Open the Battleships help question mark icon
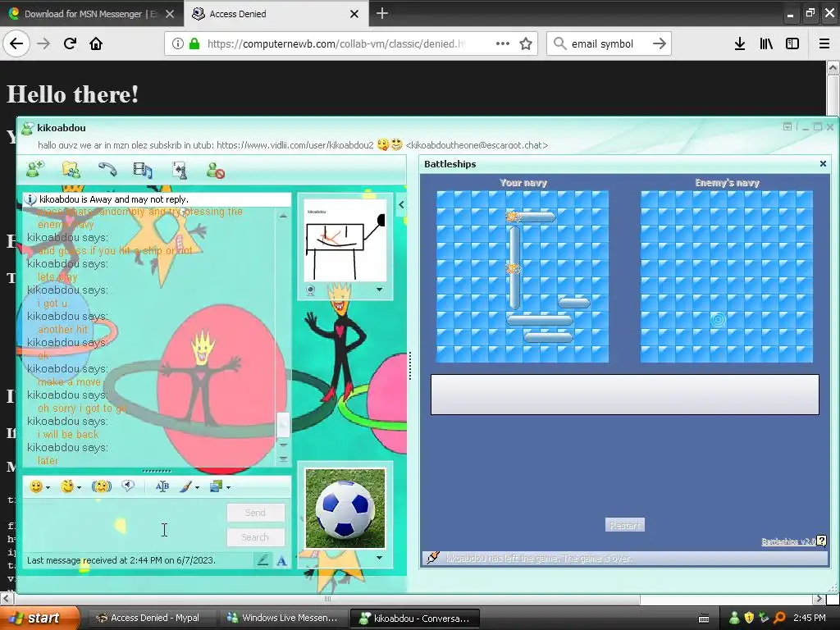Screen dimensions: 840x630 coord(822,541)
